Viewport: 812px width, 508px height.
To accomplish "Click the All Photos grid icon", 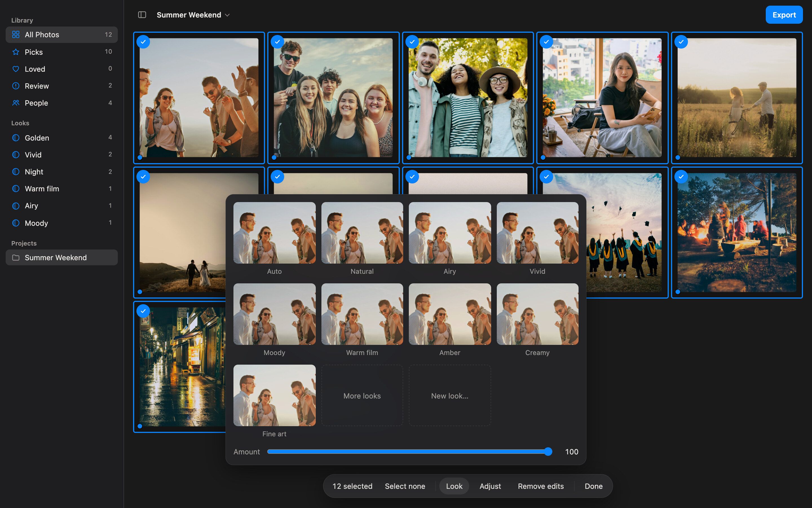I will click(16, 35).
